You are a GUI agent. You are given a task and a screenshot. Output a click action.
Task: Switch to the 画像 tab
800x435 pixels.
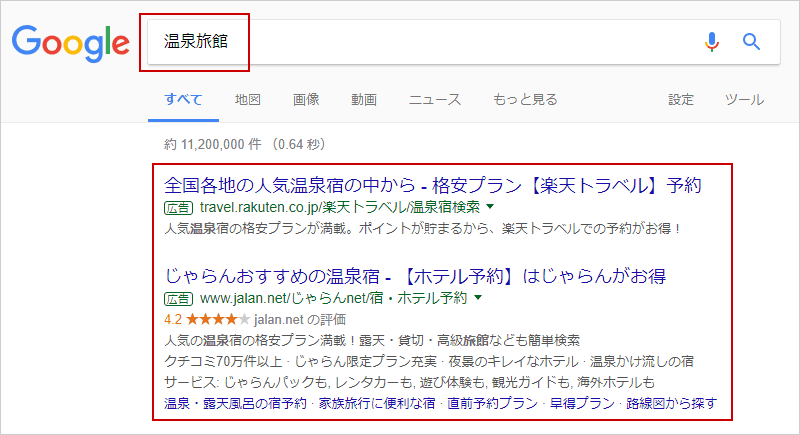(306, 99)
